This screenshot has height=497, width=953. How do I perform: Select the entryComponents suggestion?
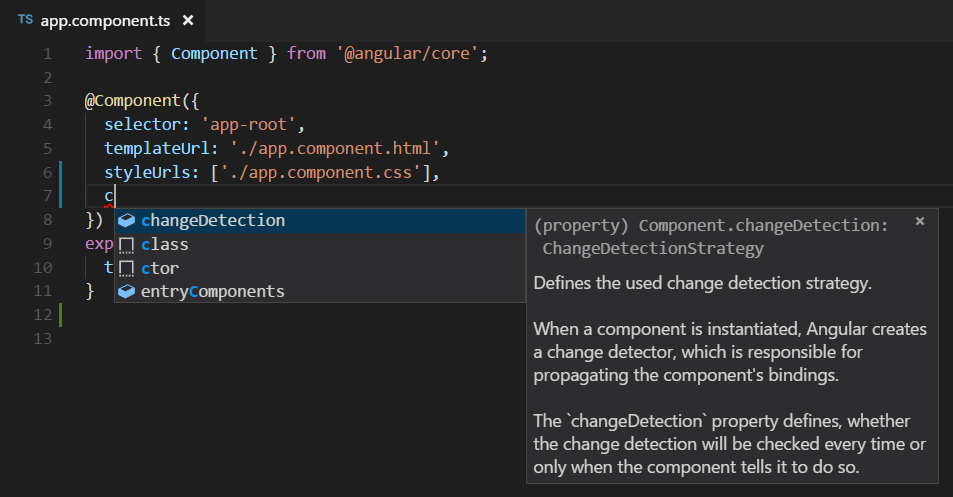213,292
